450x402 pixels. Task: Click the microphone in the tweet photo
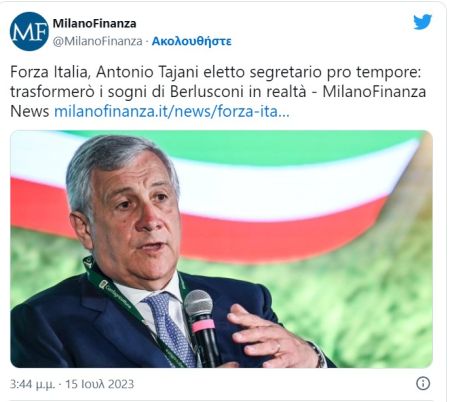click(x=201, y=327)
